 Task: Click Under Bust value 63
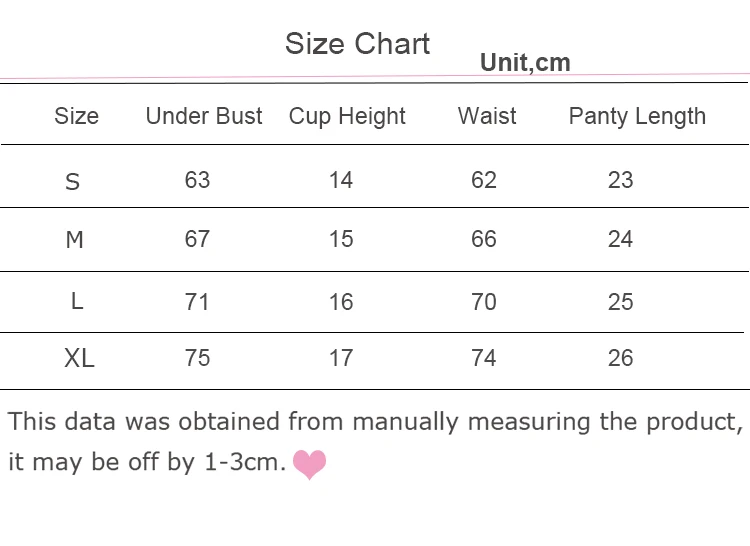pyautogui.click(x=198, y=180)
